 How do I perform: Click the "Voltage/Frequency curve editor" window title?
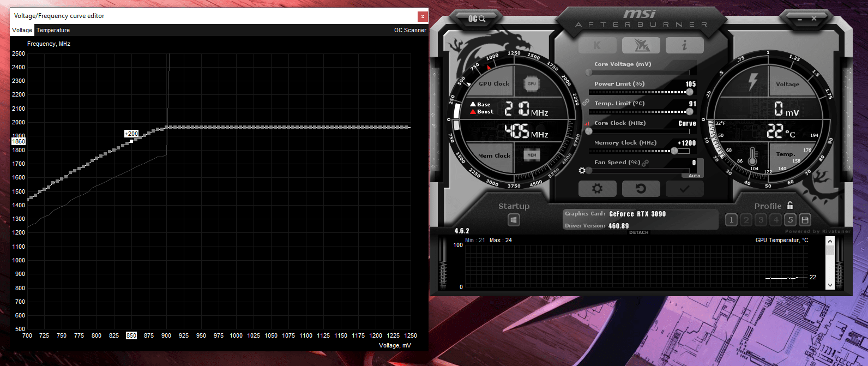click(x=59, y=16)
